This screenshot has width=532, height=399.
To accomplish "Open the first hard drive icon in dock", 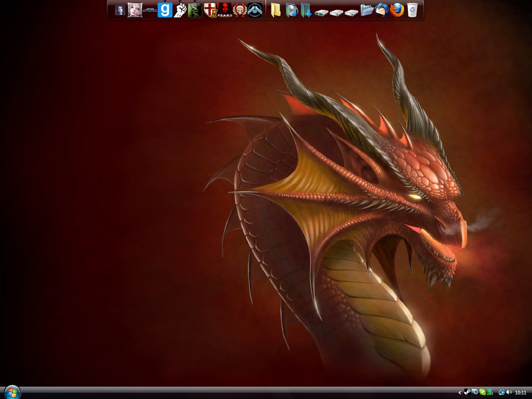I will coord(321,12).
